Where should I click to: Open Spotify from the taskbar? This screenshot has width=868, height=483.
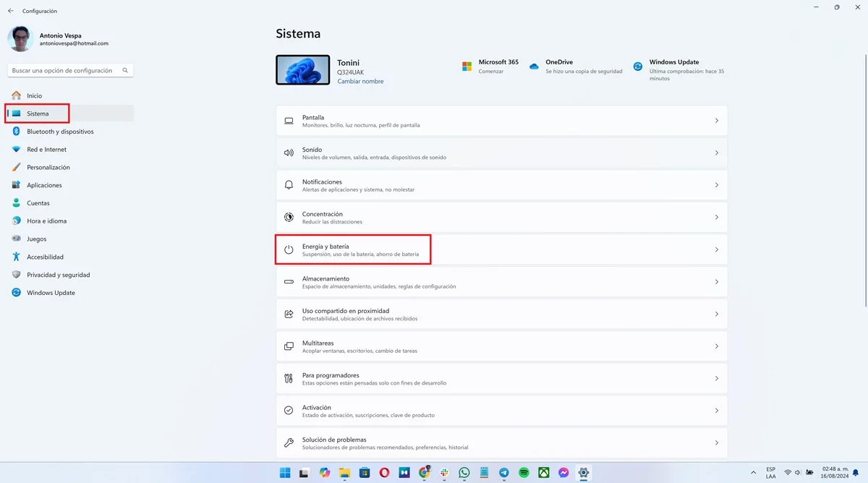pyautogui.click(x=524, y=473)
